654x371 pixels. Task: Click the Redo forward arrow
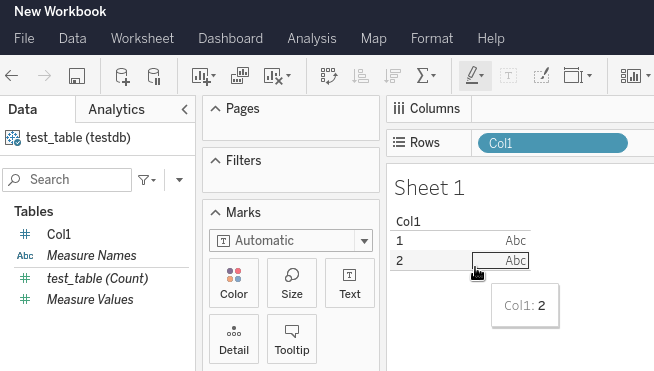click(44, 76)
